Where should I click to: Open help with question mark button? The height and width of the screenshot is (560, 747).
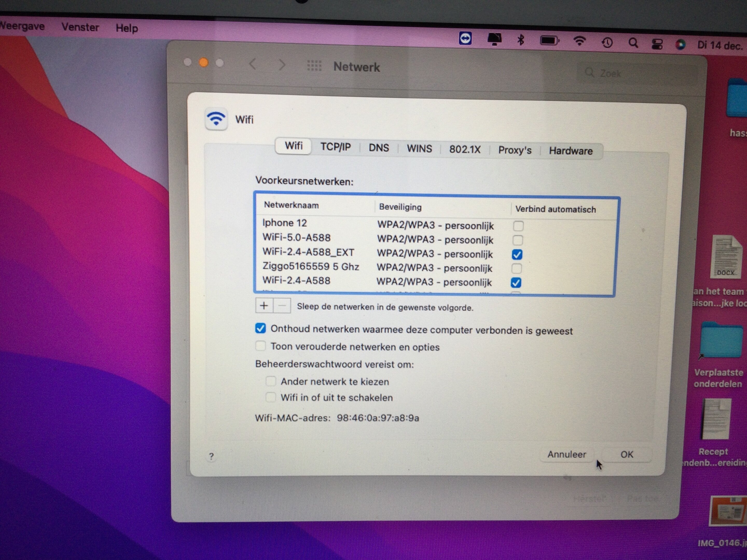click(211, 456)
